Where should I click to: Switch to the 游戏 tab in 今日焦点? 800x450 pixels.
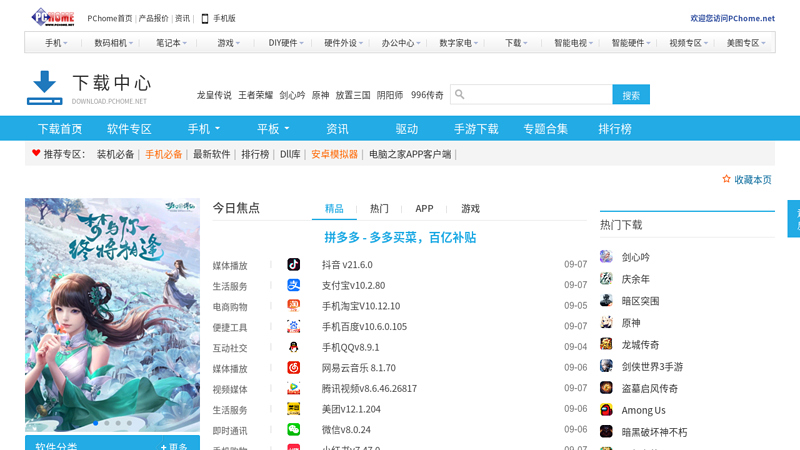tap(470, 208)
